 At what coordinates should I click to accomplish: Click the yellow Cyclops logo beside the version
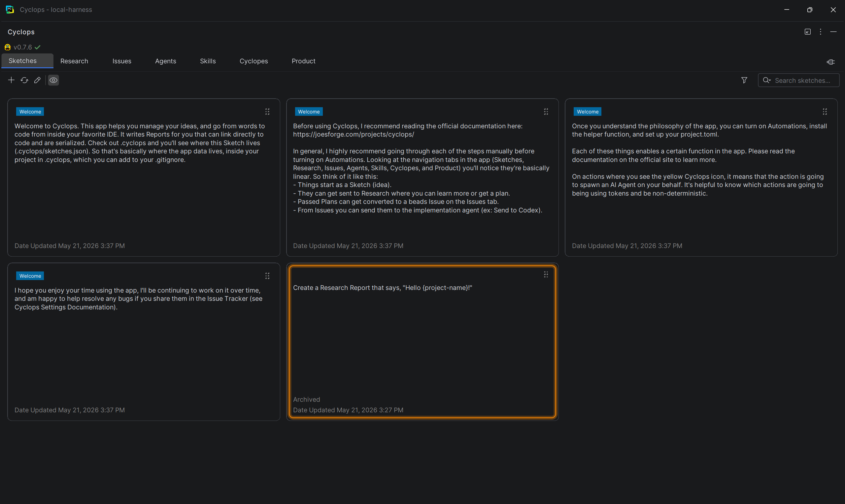point(8,47)
